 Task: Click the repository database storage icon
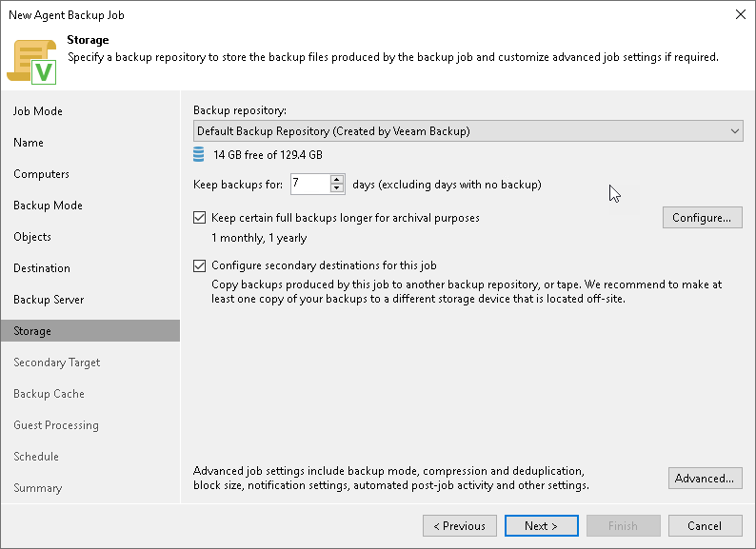coord(198,154)
